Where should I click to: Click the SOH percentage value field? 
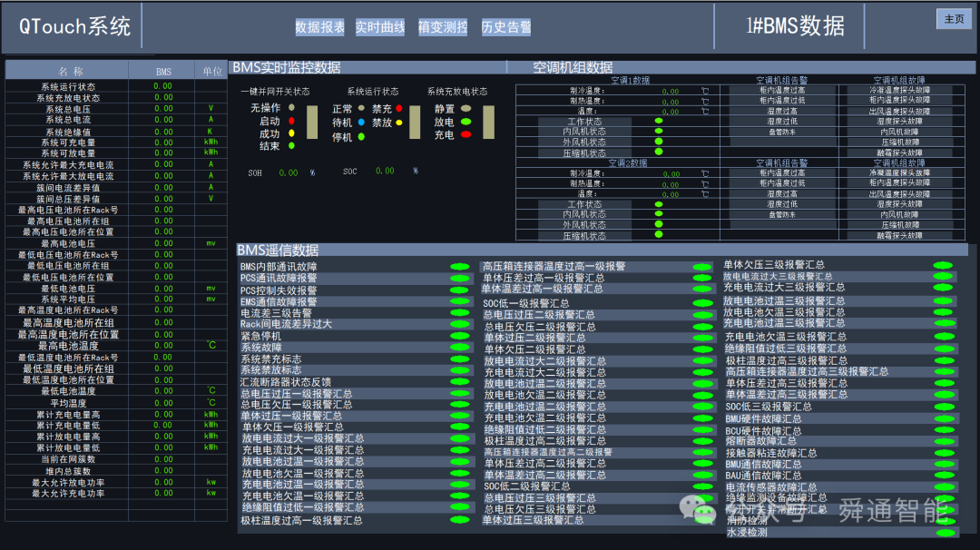(288, 172)
